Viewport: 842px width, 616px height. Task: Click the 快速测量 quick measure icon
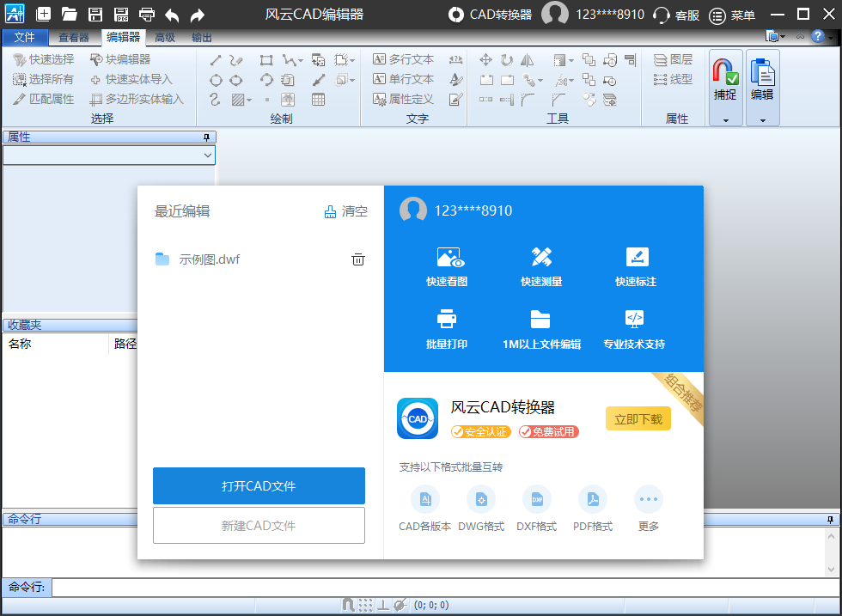coord(541,257)
